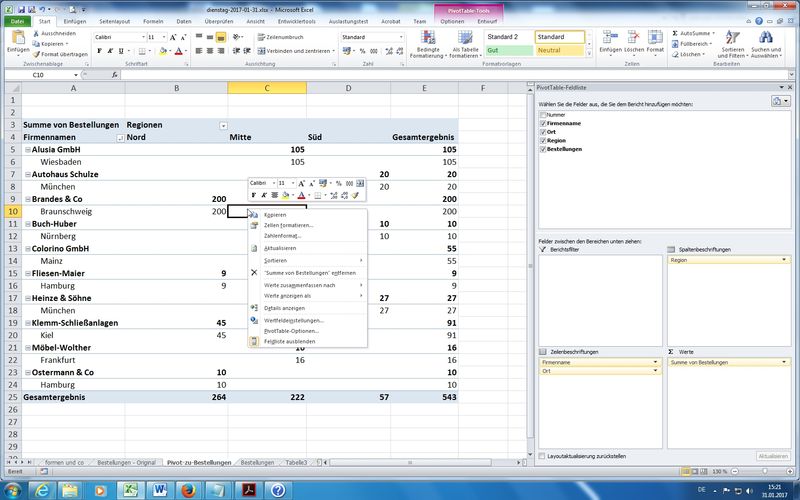The height and width of the screenshot is (500, 800).
Task: Open the Regionen column filter dropdown
Action: (222, 125)
